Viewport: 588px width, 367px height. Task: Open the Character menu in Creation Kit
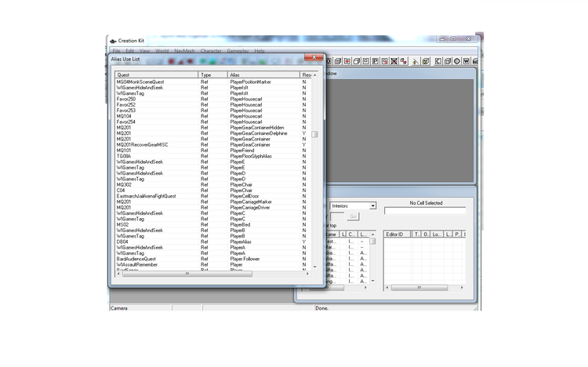point(211,51)
